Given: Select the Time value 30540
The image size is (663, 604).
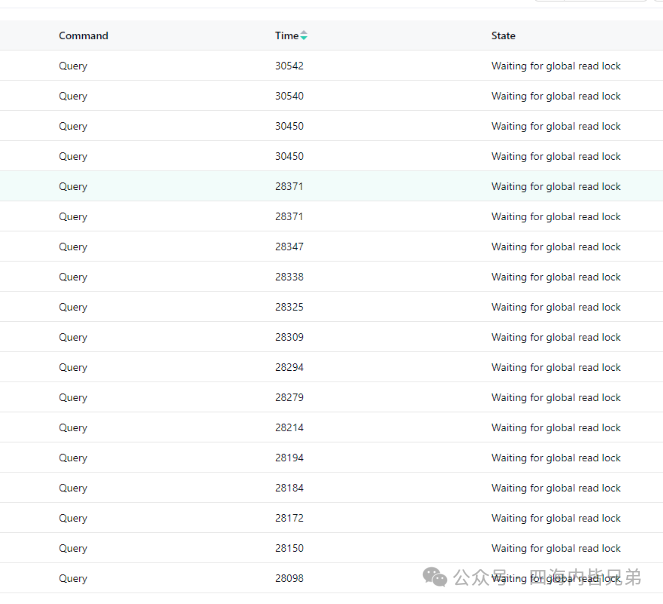Looking at the screenshot, I should coord(289,96).
